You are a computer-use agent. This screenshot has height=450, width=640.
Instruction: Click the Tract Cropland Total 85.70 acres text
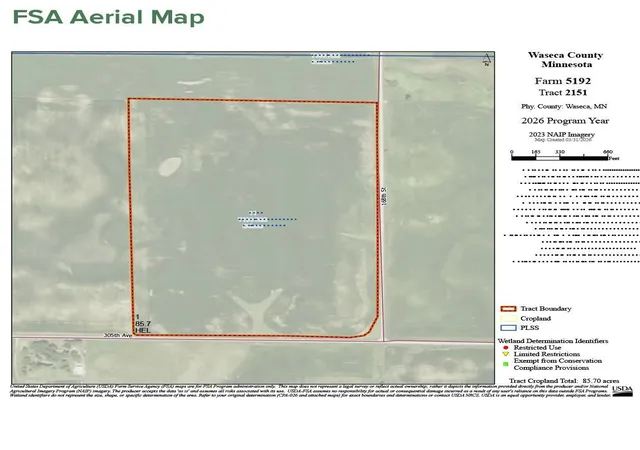(564, 381)
